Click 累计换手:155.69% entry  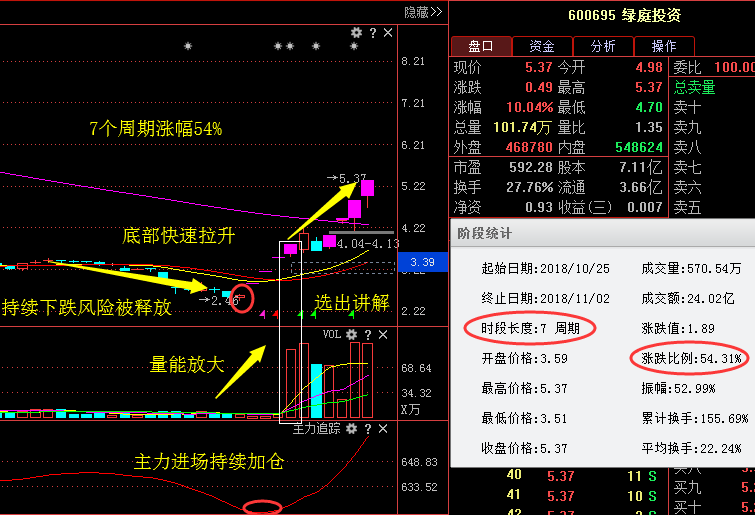pyautogui.click(x=694, y=418)
